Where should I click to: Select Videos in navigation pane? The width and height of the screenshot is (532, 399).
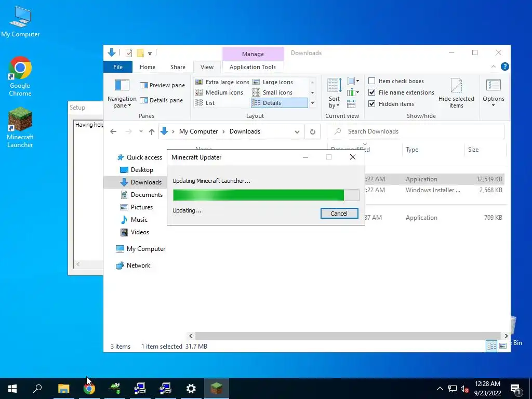[x=135, y=232]
